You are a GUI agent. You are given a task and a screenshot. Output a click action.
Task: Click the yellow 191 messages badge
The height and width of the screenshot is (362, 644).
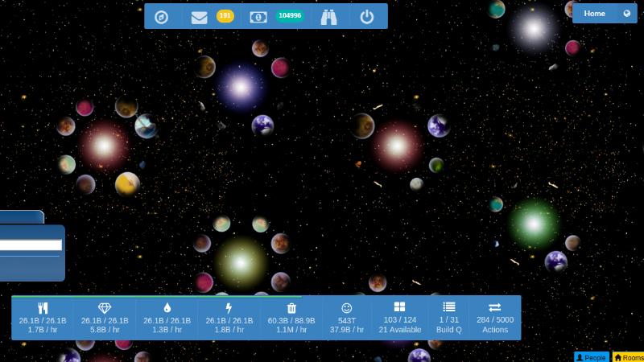225,16
